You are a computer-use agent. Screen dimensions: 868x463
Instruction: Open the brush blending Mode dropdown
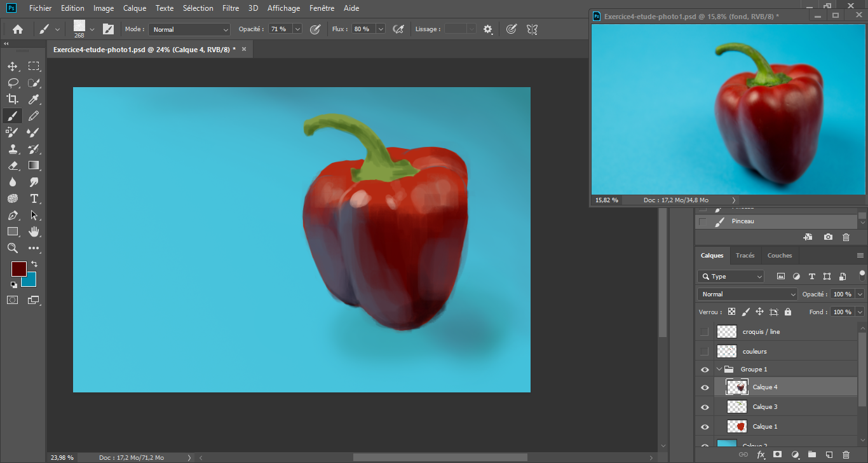[x=190, y=29]
